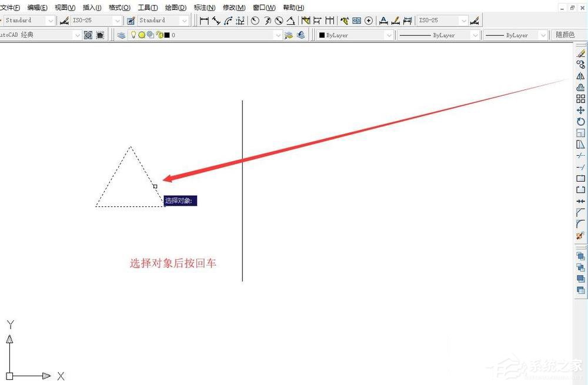
Task: Select the Fillet tool
Action: 580,224
